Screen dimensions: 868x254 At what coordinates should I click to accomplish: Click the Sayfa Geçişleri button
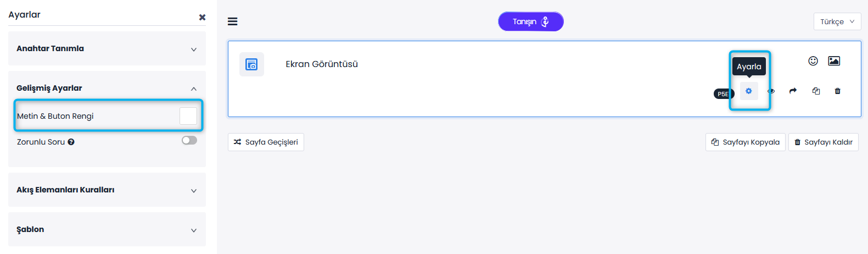click(x=266, y=142)
